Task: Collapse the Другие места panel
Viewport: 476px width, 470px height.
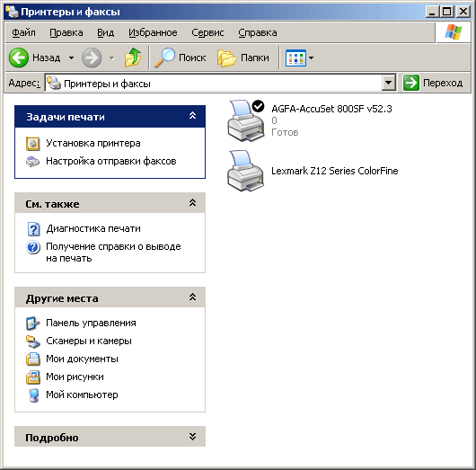Action: 192,297
